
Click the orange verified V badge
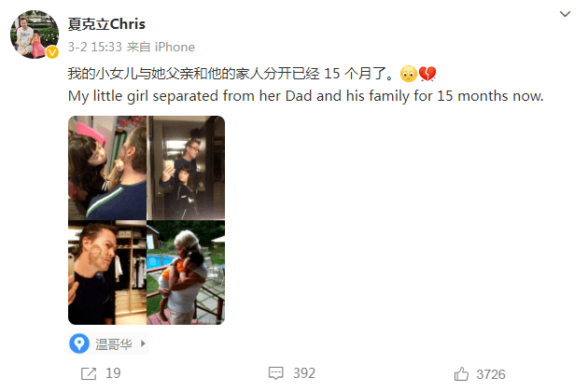tap(52, 52)
